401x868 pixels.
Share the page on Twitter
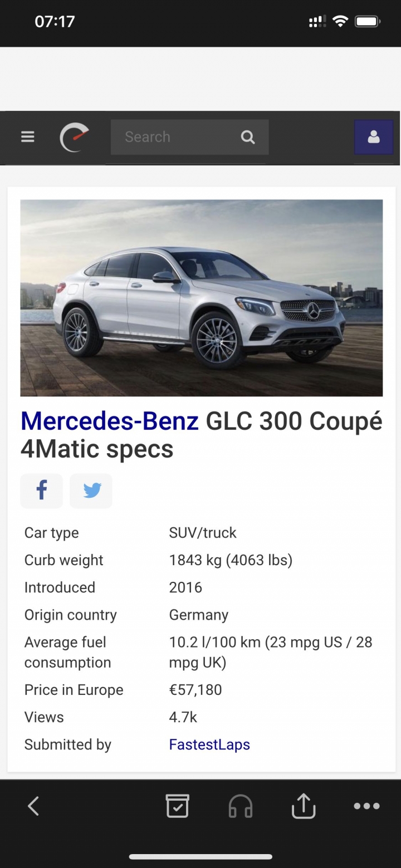click(91, 491)
